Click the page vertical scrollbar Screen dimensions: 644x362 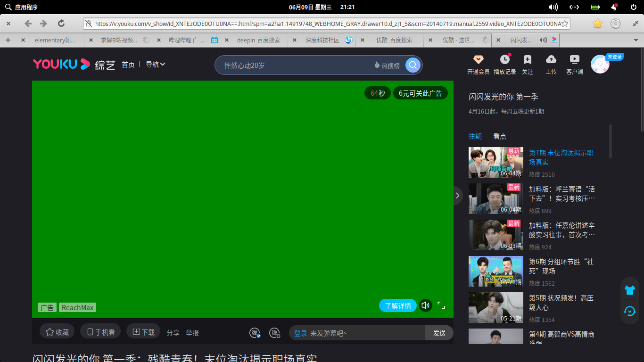click(642, 90)
